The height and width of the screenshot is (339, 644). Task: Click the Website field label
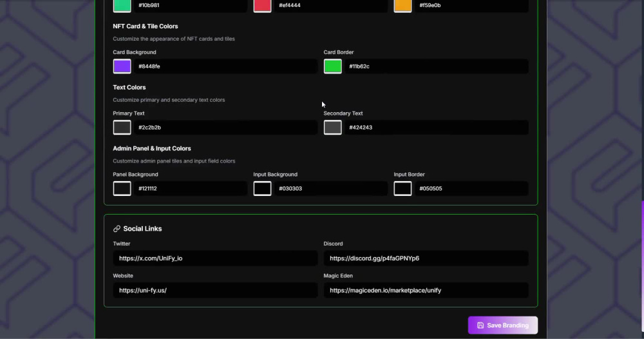pyautogui.click(x=123, y=276)
